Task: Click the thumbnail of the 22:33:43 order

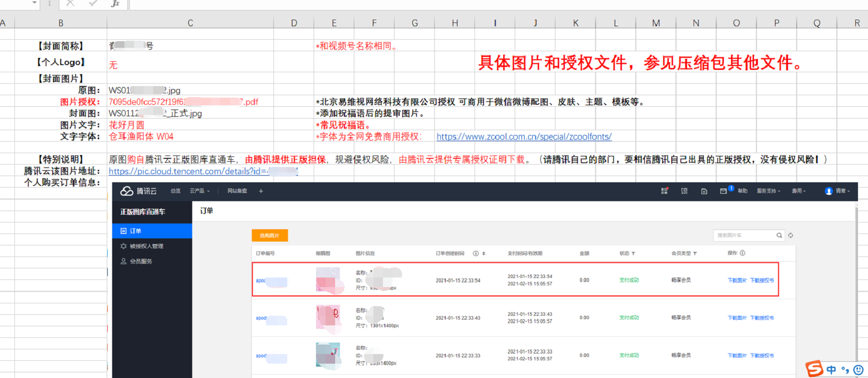Action: 328,317
